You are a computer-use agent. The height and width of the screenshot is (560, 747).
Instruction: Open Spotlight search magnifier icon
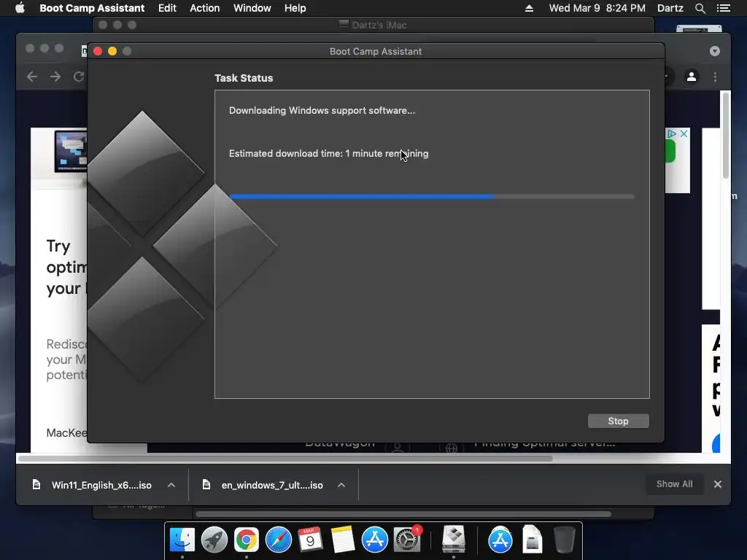[700, 8]
